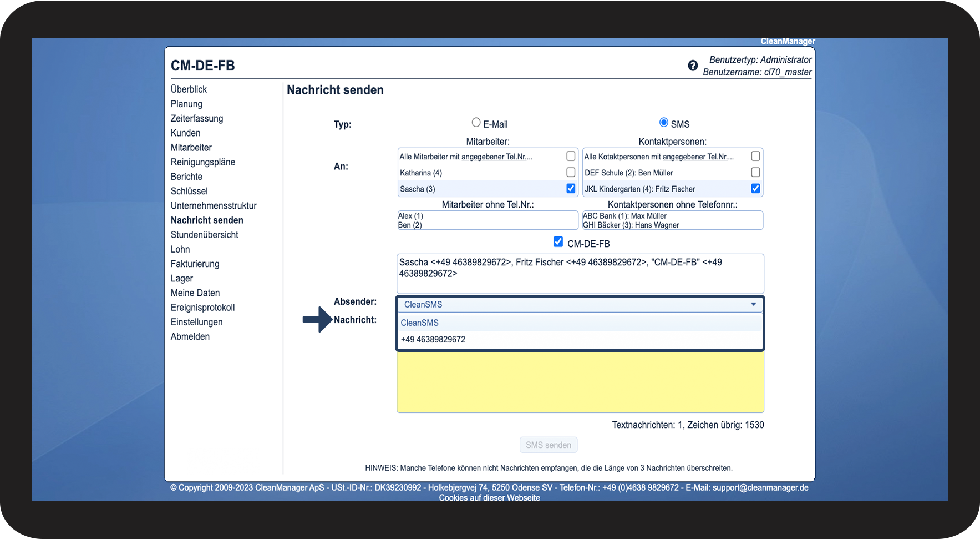Go to Einstellungen in the sidebar

(x=196, y=322)
